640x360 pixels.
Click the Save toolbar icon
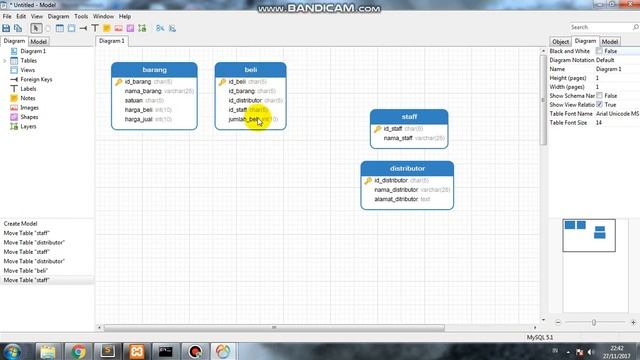6,28
